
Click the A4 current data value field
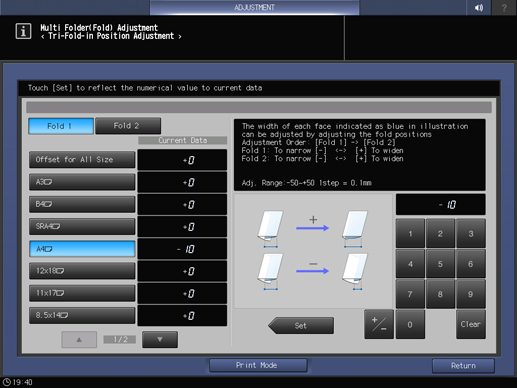click(x=182, y=249)
